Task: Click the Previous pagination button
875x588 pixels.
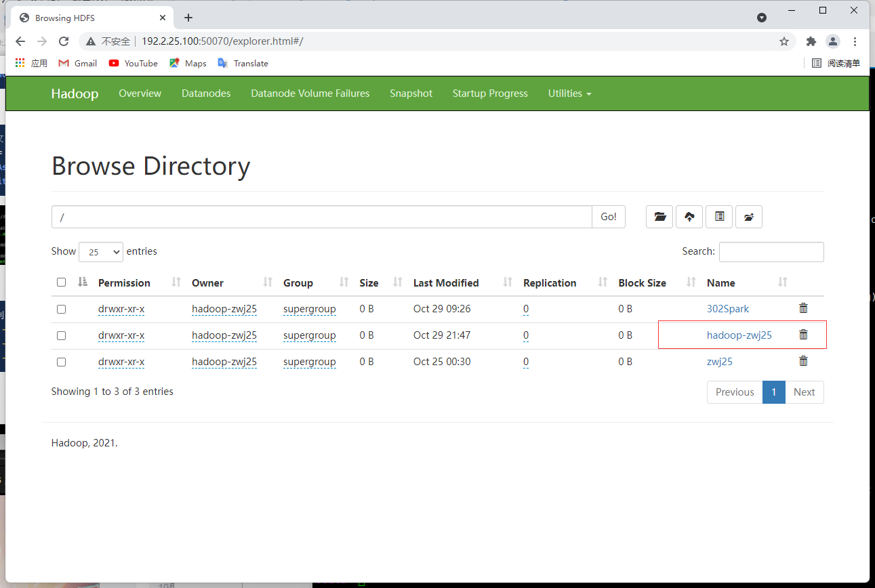Action: 735,392
